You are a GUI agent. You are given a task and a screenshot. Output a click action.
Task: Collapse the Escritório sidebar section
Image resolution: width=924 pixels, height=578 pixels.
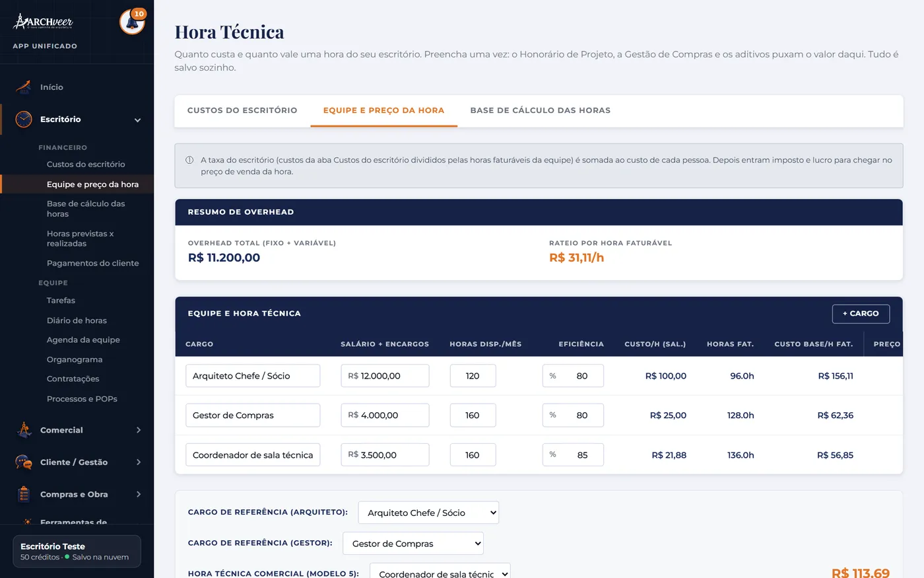[x=138, y=120]
